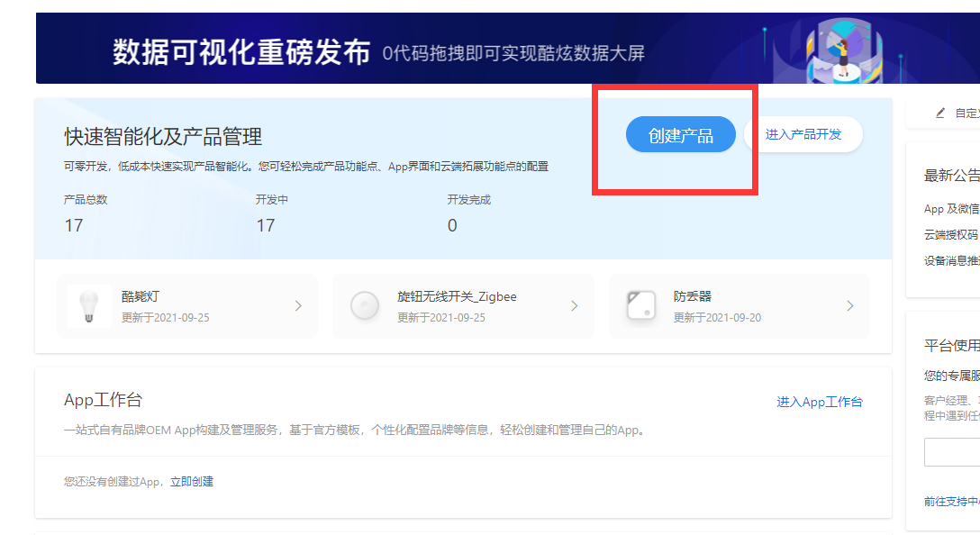Click the 最新公告 panel heading
This screenshot has width=980, height=535.
[952, 176]
